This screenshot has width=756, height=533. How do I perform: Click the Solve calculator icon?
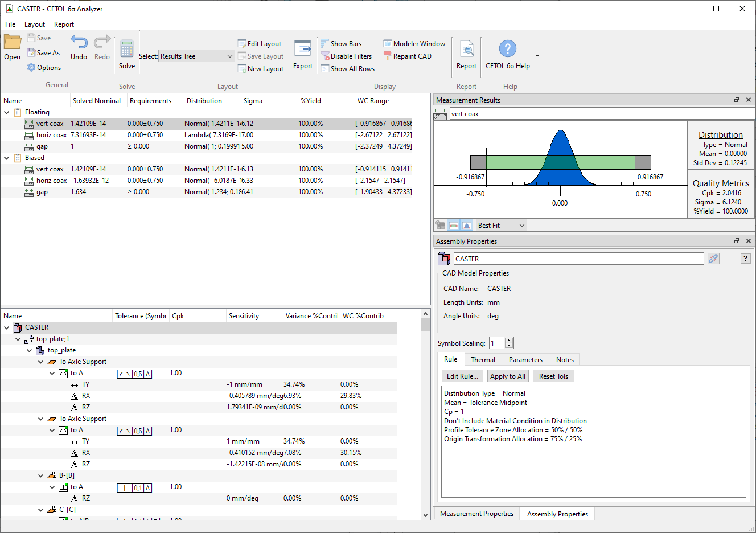pos(127,50)
